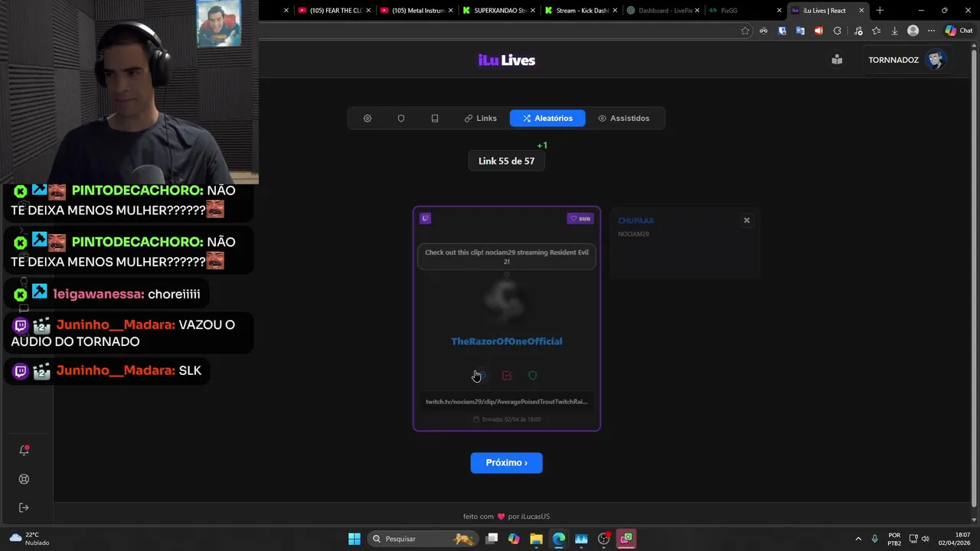The width and height of the screenshot is (980, 551).
Task: Click the leigawanessa chat username
Action: [x=99, y=294]
